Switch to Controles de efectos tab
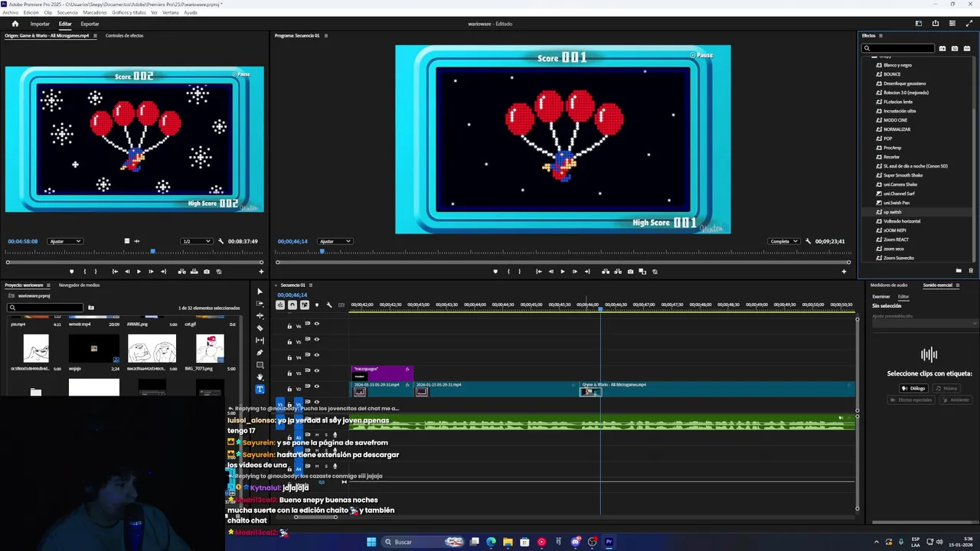The image size is (980, 551). [x=124, y=36]
